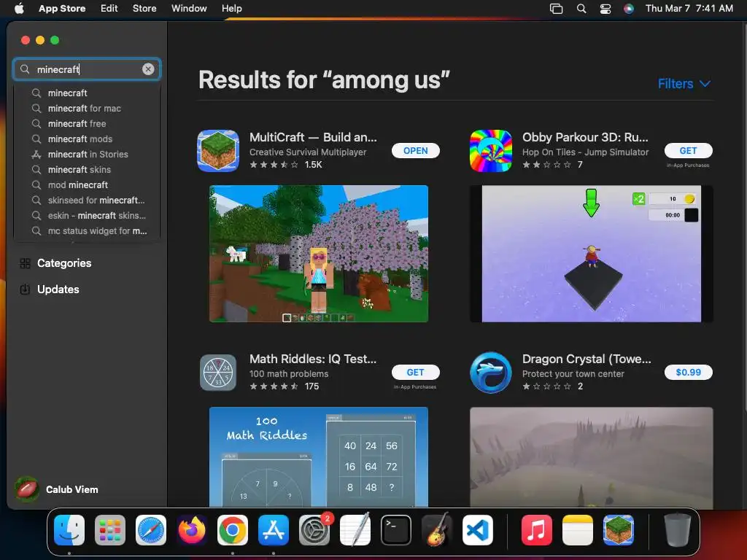
Task: Open the Store menu
Action: coord(144,8)
